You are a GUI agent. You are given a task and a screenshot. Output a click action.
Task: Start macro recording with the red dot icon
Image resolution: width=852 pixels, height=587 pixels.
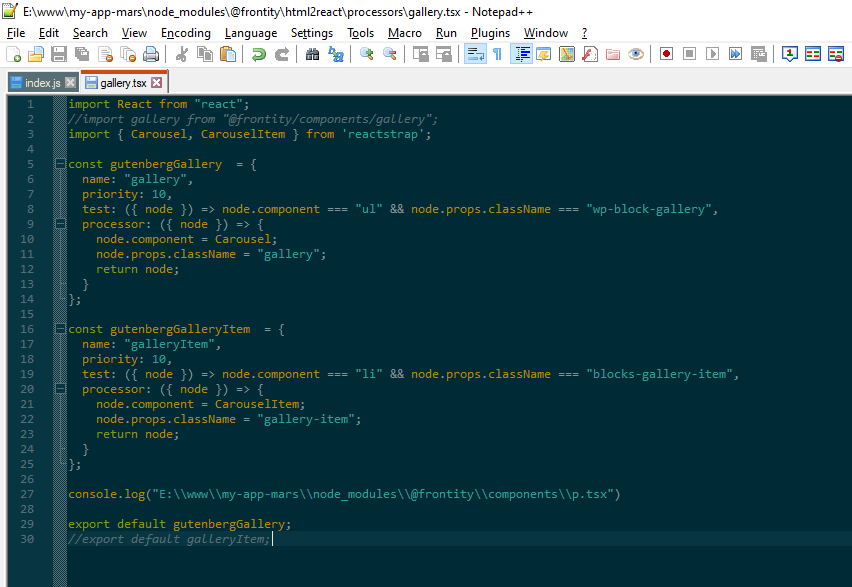pos(666,54)
